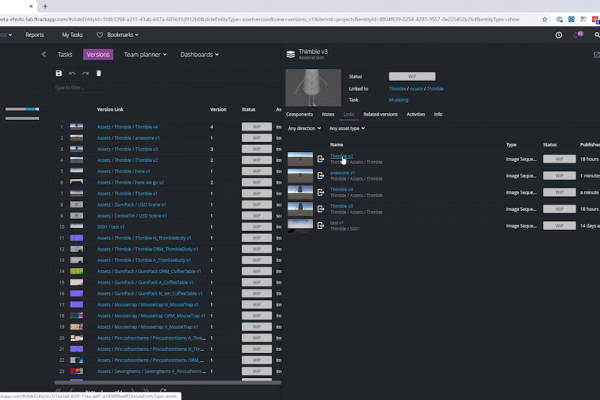Open the clock timer icon in top bar
Screen dimensions: 600x400
click(x=559, y=35)
